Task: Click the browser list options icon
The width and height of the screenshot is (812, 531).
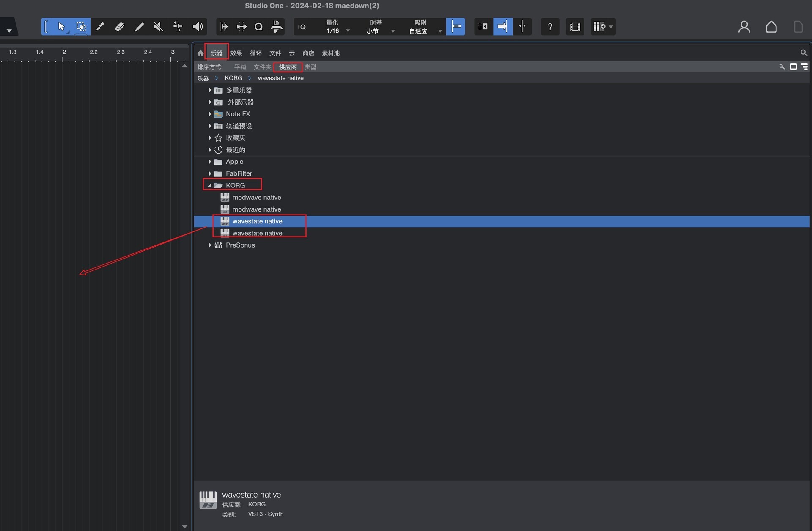Action: coord(804,67)
